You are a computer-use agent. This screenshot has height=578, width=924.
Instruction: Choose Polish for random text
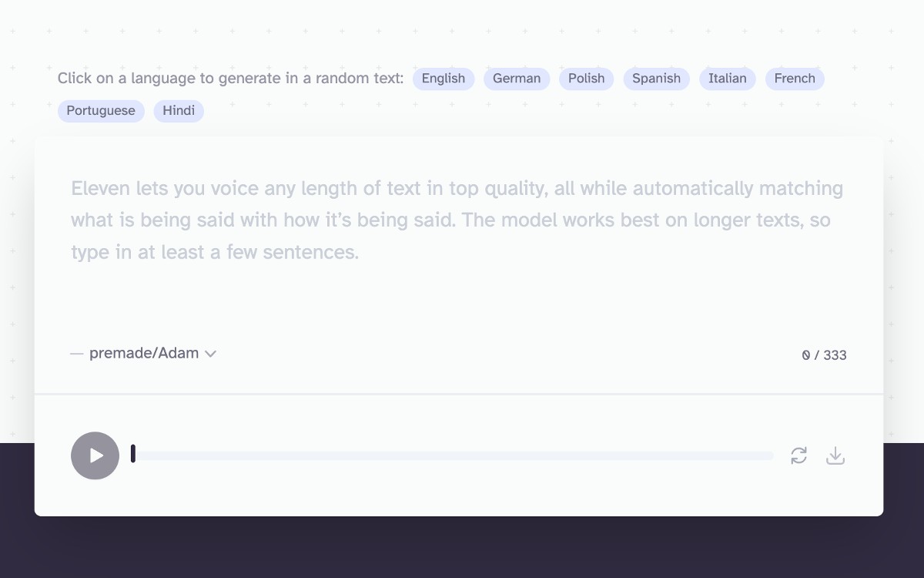click(587, 79)
